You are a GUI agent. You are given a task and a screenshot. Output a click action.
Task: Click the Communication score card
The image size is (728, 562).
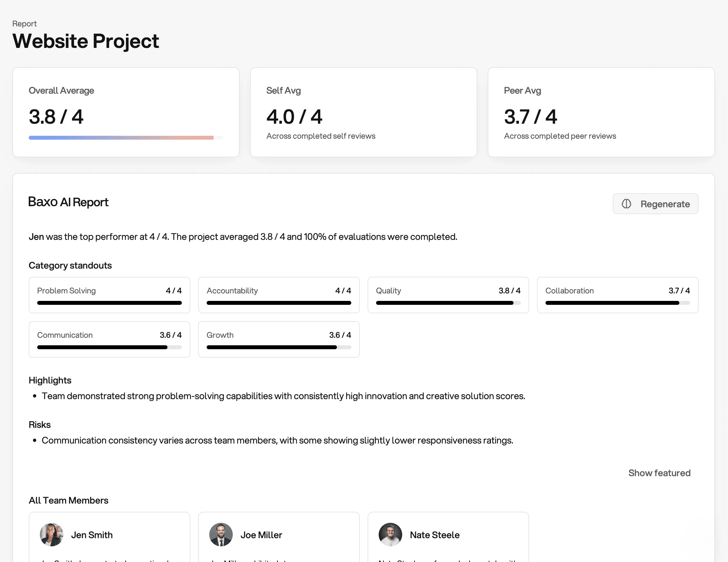pyautogui.click(x=109, y=339)
